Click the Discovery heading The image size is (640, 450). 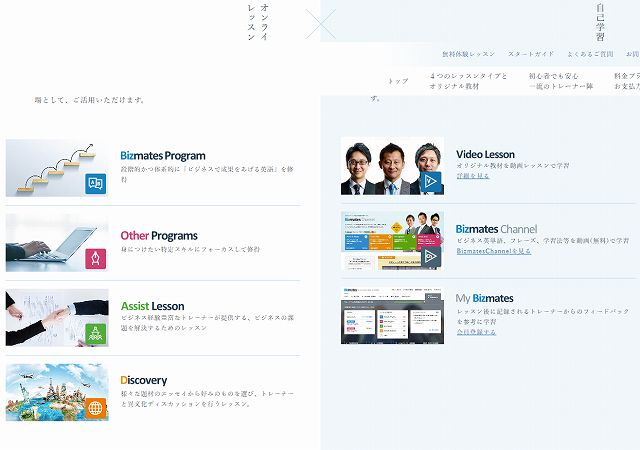(x=144, y=380)
